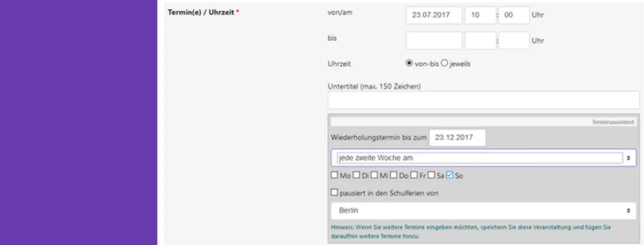Click the 'Terminassistent' header label
The image size is (644, 245).
tap(613, 122)
